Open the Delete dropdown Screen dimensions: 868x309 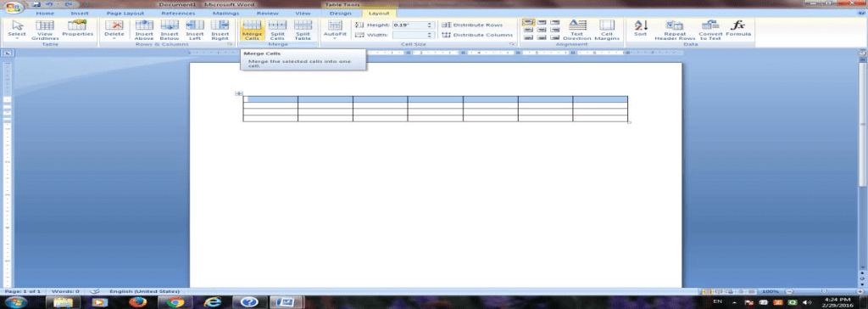tap(114, 30)
